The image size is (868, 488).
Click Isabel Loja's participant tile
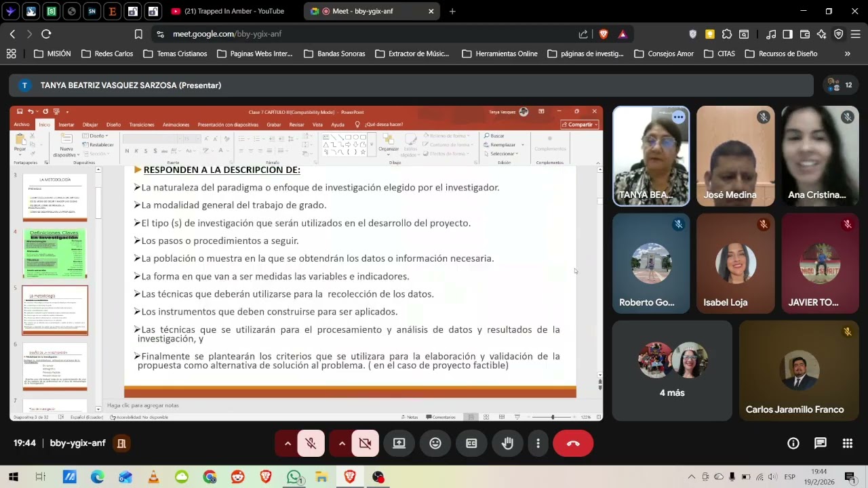pos(735,264)
